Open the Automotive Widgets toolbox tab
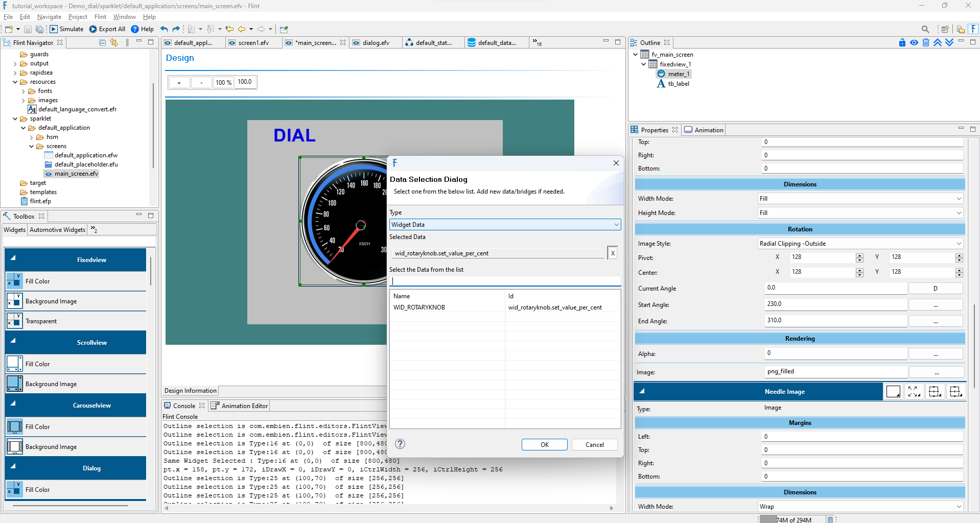Viewport: 980px width, 523px height. (57, 230)
